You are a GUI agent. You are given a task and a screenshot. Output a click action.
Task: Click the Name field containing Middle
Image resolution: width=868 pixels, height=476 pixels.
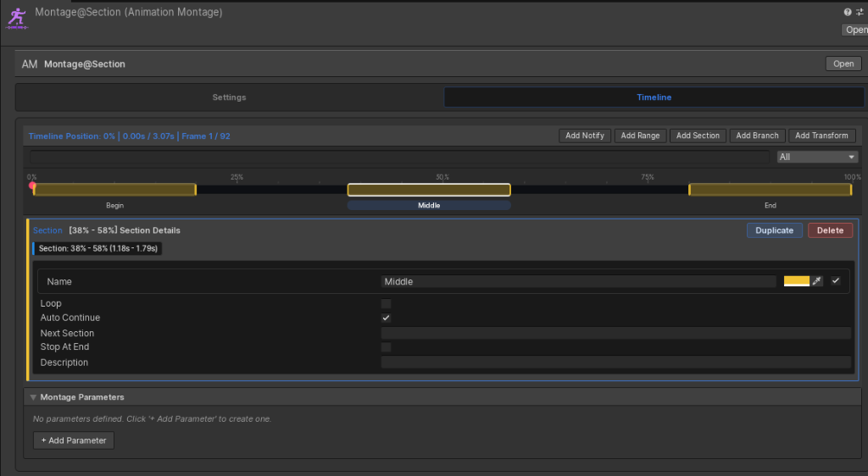578,281
